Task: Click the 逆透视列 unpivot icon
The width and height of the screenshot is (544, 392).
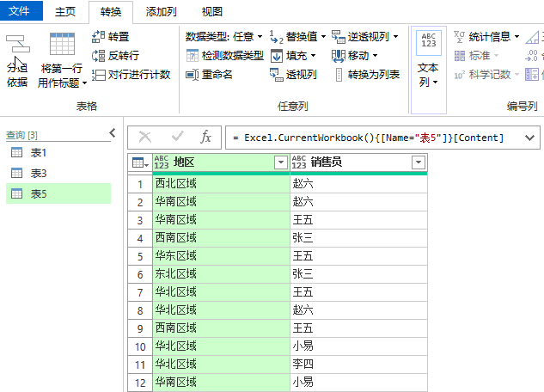Action: click(x=338, y=36)
